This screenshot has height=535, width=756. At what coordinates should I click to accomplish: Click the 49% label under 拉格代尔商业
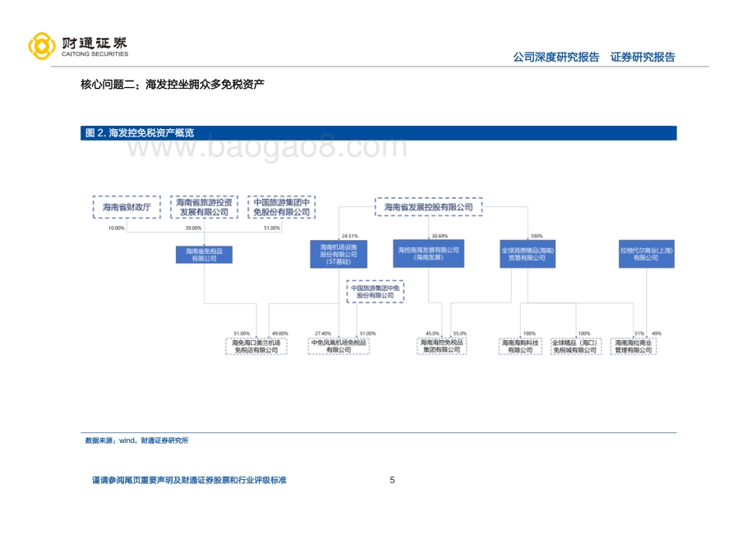coord(657,334)
